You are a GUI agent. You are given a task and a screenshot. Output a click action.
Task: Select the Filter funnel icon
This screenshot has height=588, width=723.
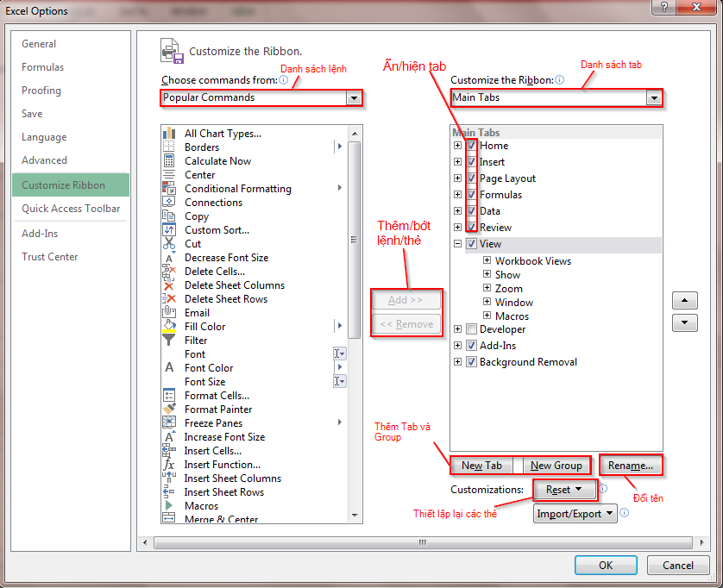(x=169, y=340)
